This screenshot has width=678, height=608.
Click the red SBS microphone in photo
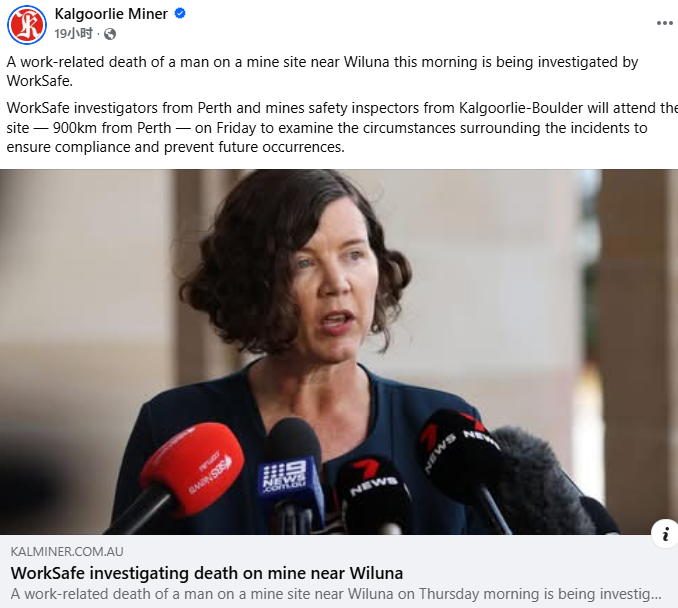tap(190, 467)
